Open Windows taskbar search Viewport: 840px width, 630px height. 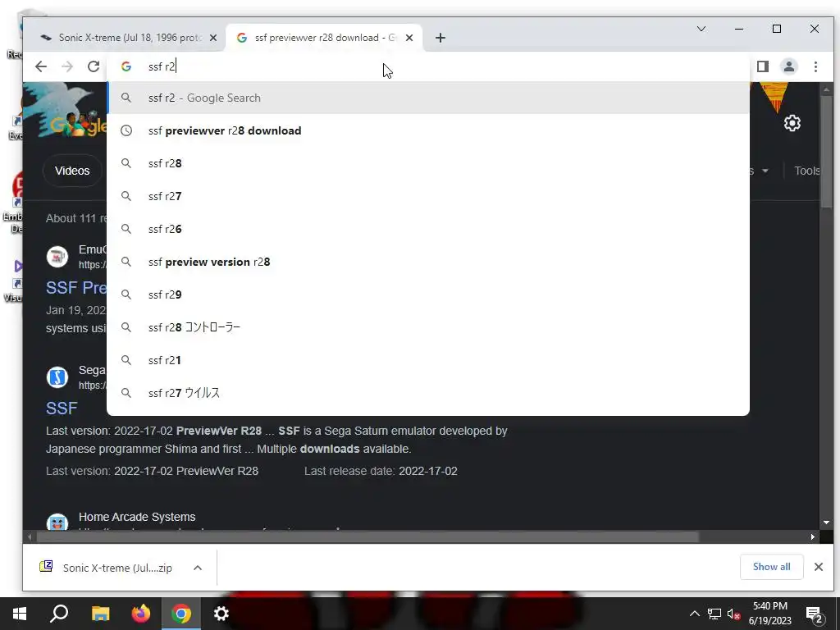coord(59,614)
